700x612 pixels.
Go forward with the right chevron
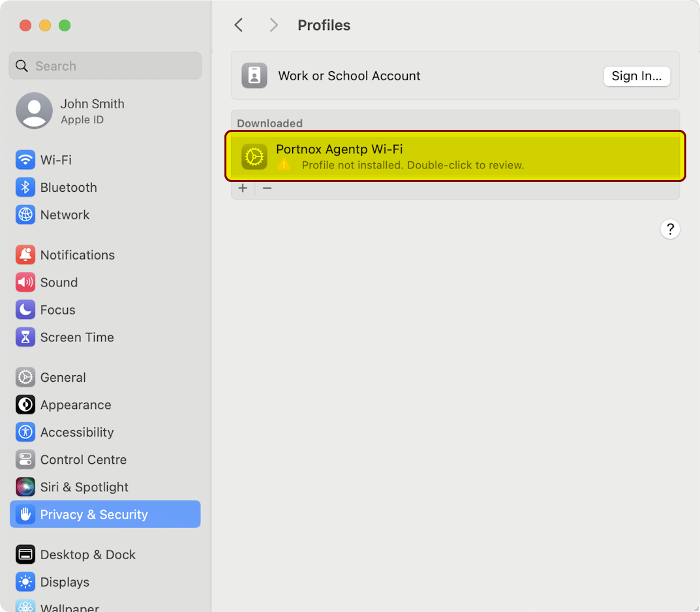[273, 25]
